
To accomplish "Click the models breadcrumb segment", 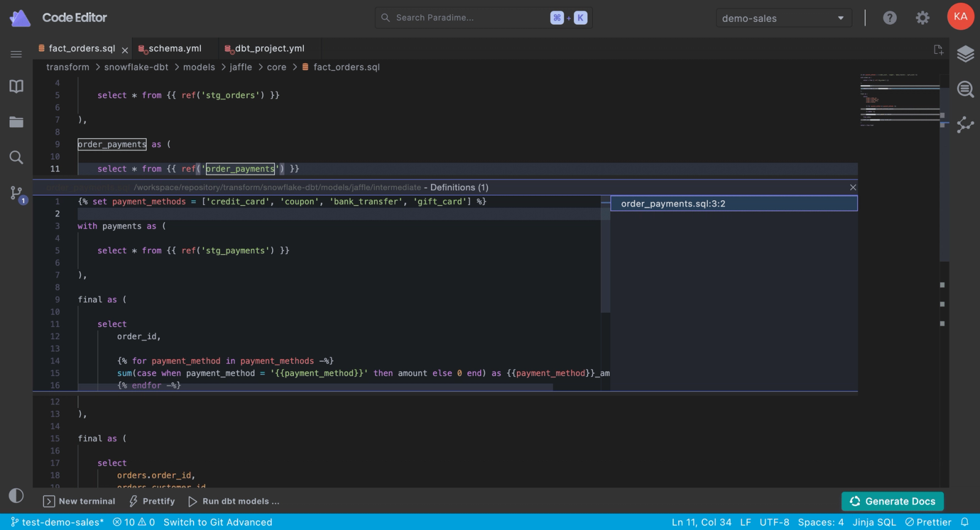I will point(199,67).
